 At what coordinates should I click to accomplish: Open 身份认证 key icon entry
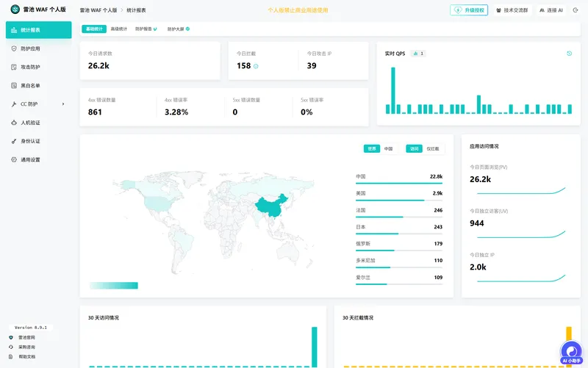[14, 141]
